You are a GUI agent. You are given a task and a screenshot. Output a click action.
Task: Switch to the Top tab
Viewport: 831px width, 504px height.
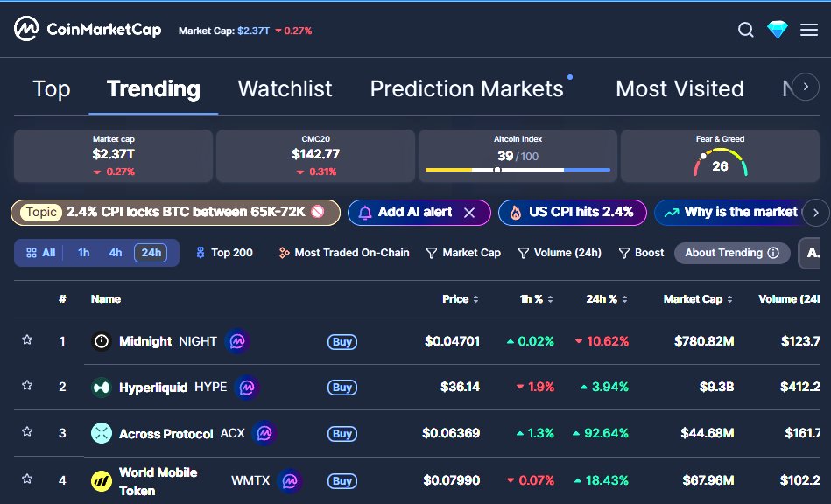tap(52, 89)
